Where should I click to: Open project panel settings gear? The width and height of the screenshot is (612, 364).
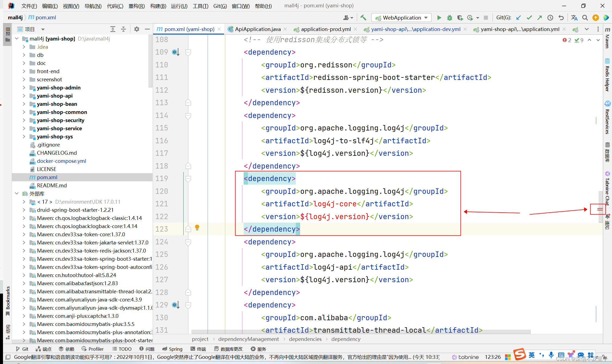coord(136,29)
